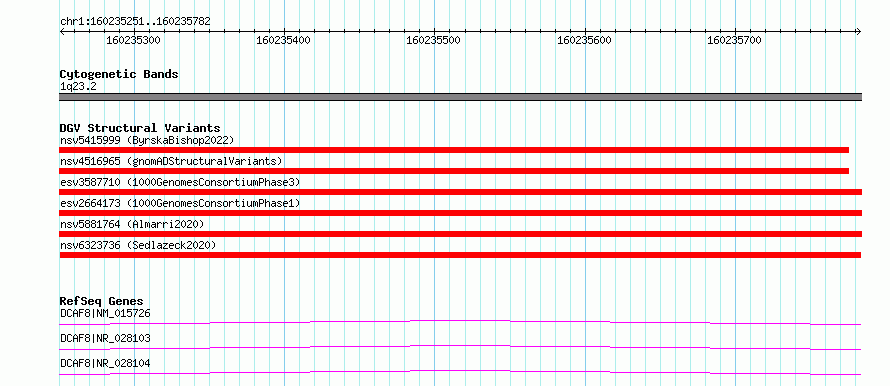The width and height of the screenshot is (890, 386).
Task: Click the 160235500 ruler position label
Action: (x=434, y=40)
